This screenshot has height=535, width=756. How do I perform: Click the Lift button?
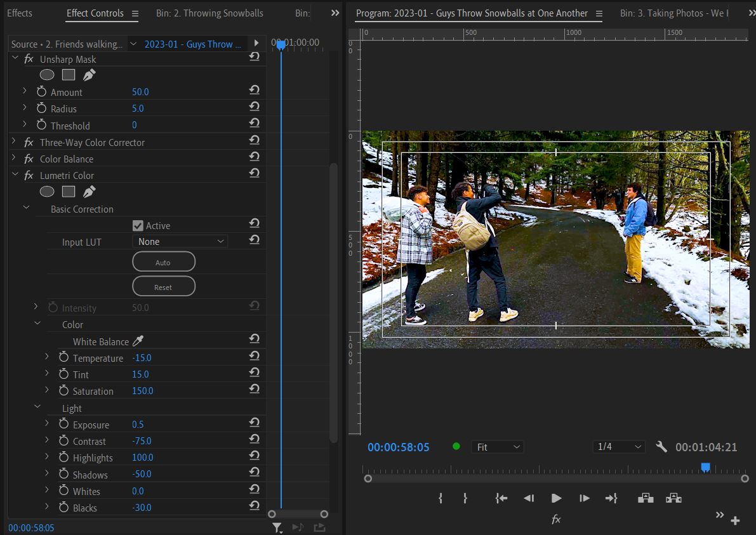click(646, 498)
